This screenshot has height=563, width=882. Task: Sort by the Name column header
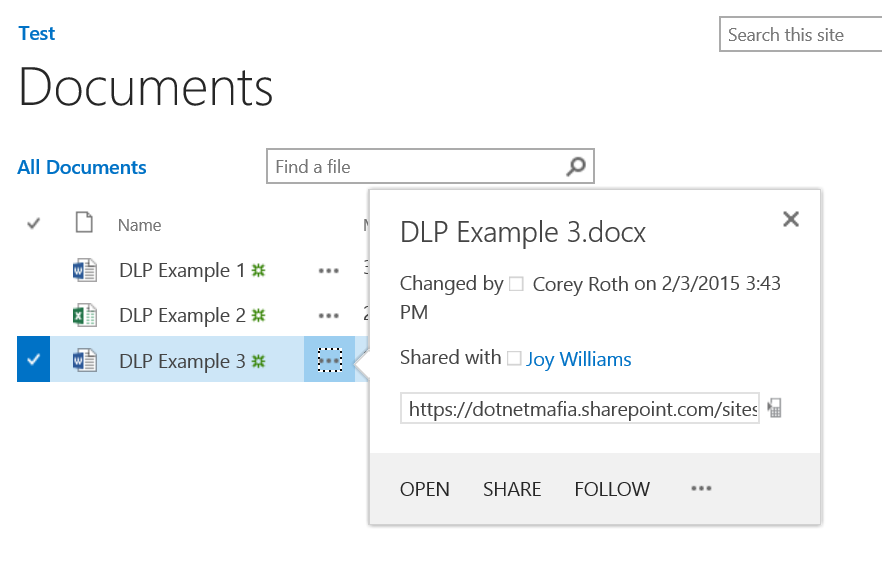point(140,225)
